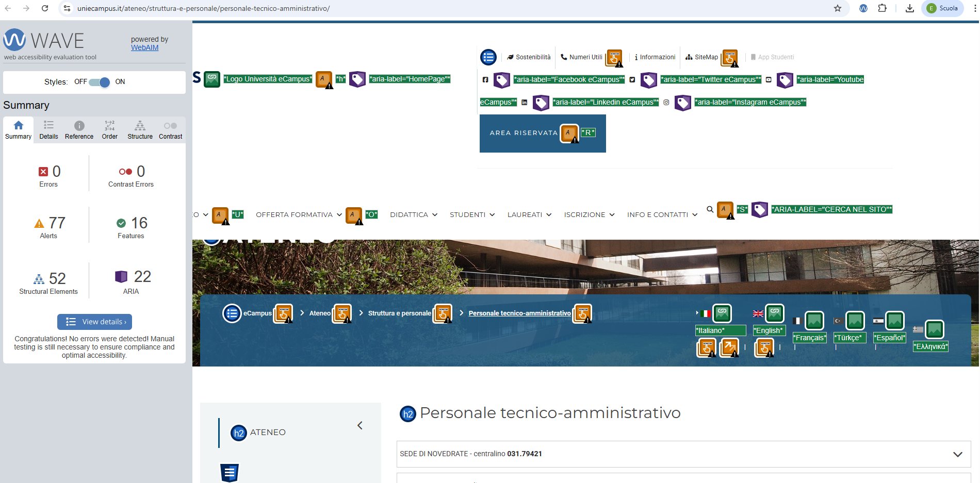Click the View details button
The image size is (980, 483).
[x=95, y=322]
